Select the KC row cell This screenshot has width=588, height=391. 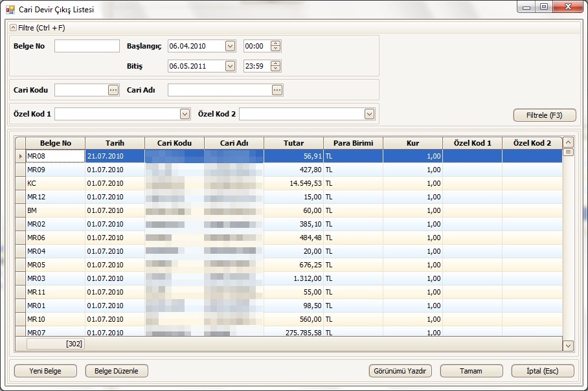pyautogui.click(x=56, y=183)
